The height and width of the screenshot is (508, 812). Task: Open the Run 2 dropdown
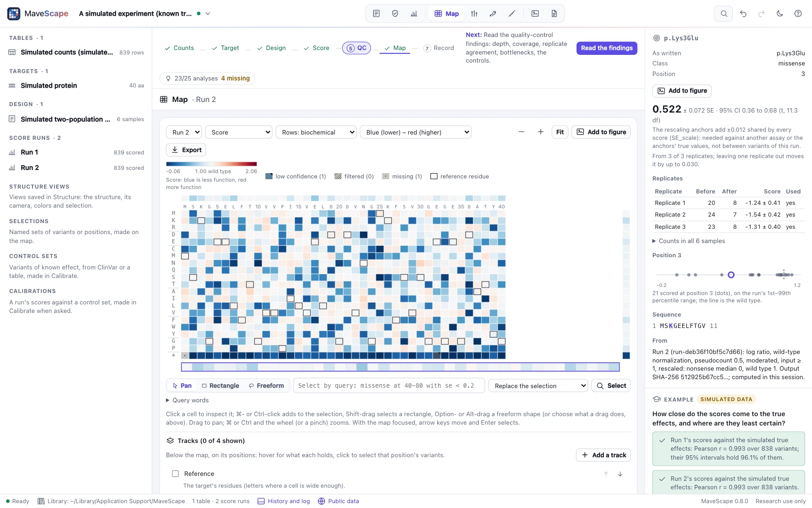tap(184, 132)
